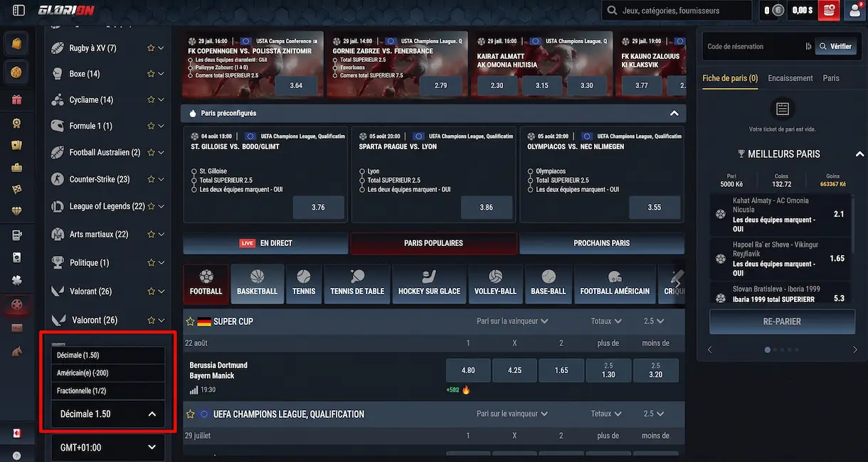Select the draw odds 4.25
The height and width of the screenshot is (462, 868).
click(514, 370)
